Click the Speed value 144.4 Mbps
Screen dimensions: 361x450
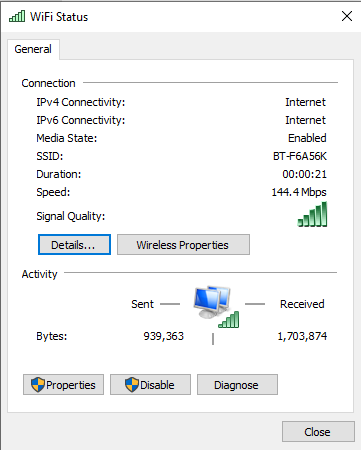tap(299, 192)
